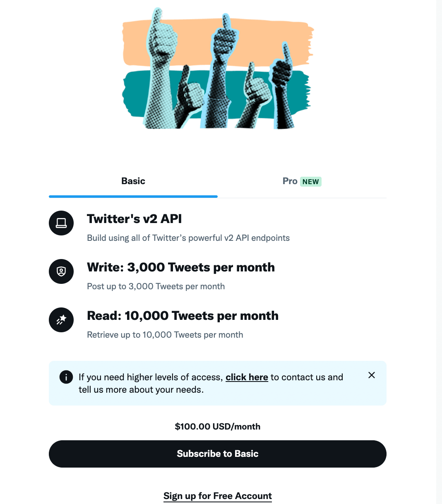The image size is (442, 504).
Task: Click the "Post up to 3,000 Tweets" description
Action: [x=156, y=286]
